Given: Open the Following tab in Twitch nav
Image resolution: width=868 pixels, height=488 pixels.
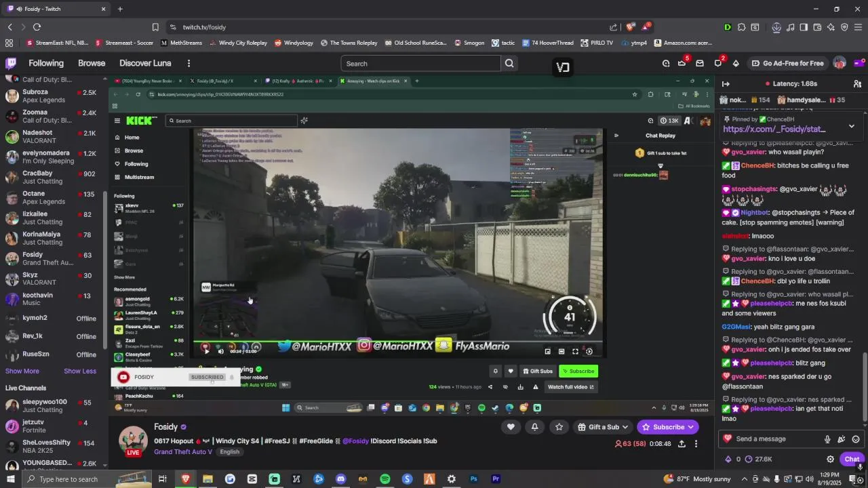Looking at the screenshot, I should click(46, 63).
